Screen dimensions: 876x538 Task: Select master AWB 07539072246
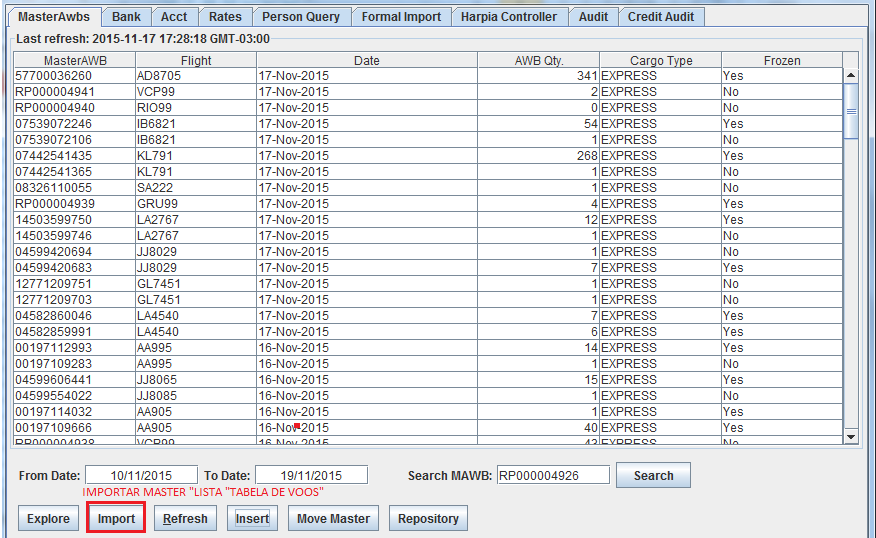[x=74, y=123]
